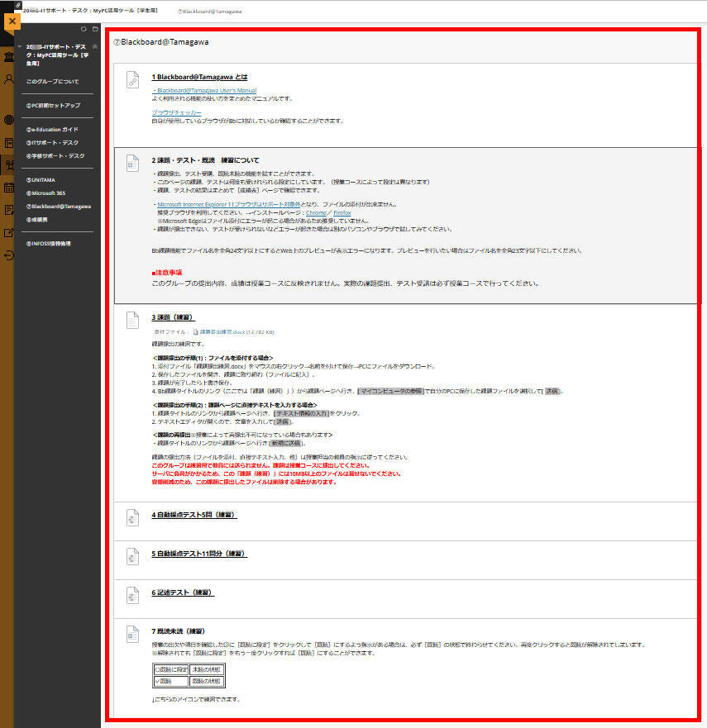707x728 pixels.
Task: Click the refresh icon atop course menu
Action: coord(84,29)
